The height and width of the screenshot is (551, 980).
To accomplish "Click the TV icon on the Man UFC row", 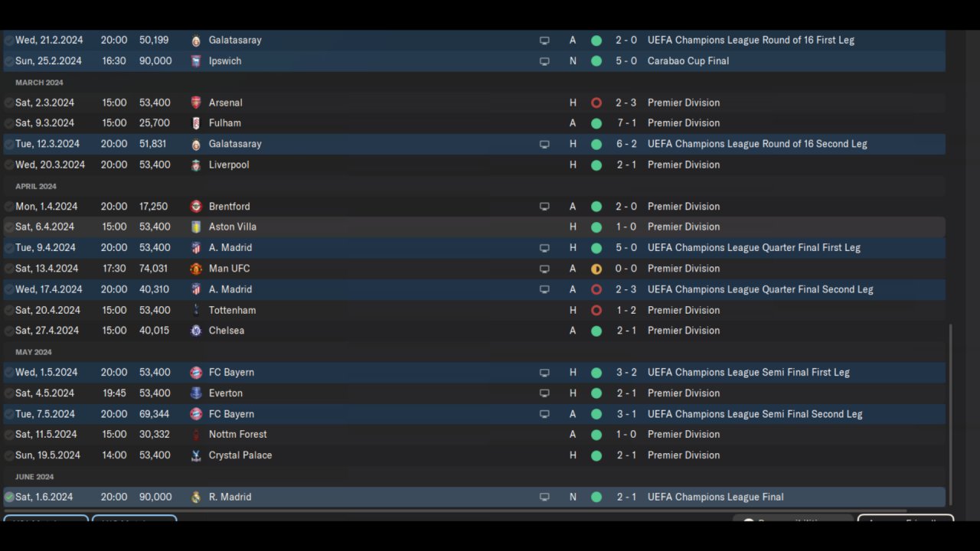I will pos(544,269).
